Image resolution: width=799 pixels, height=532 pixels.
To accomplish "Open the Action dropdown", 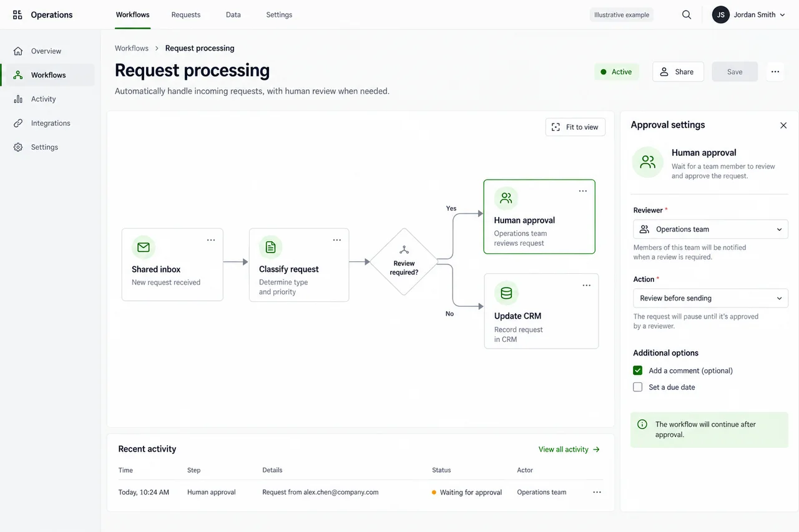I will pos(710,298).
